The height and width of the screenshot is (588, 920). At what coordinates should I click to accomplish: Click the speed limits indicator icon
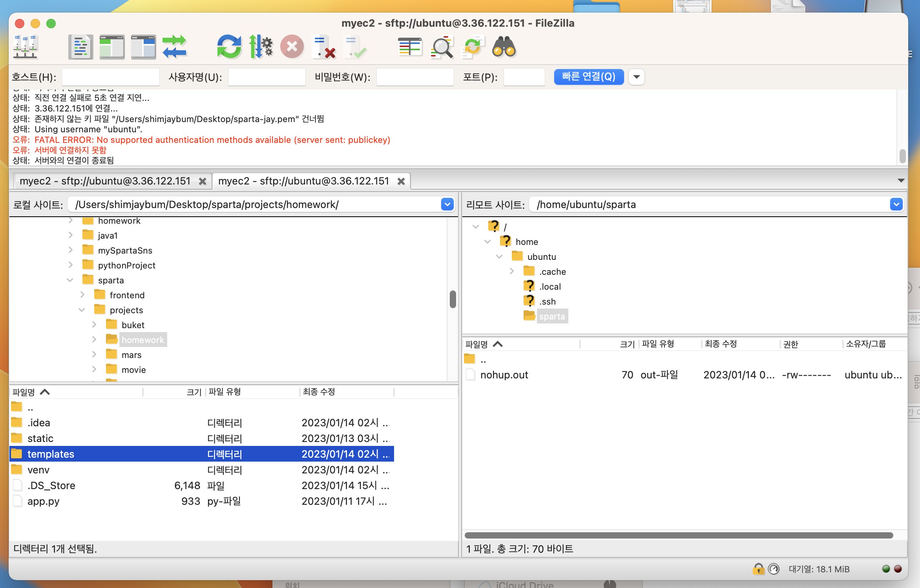pyautogui.click(x=774, y=569)
